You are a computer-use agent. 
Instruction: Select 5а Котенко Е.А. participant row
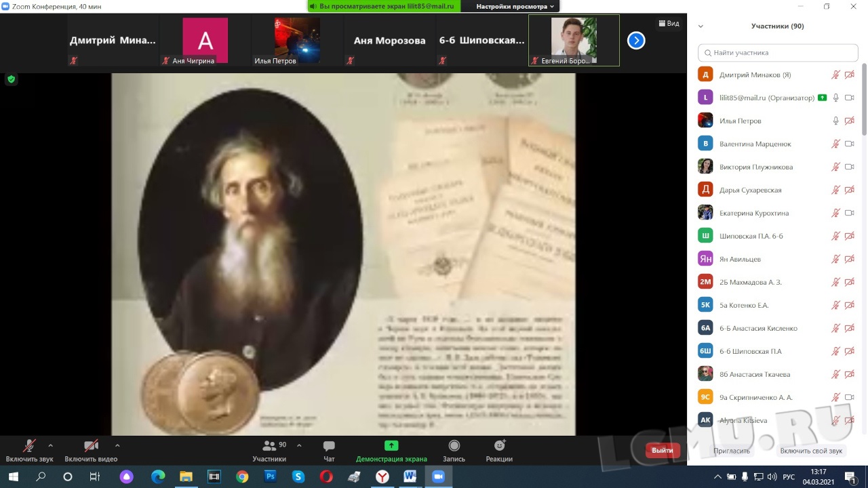(x=777, y=305)
